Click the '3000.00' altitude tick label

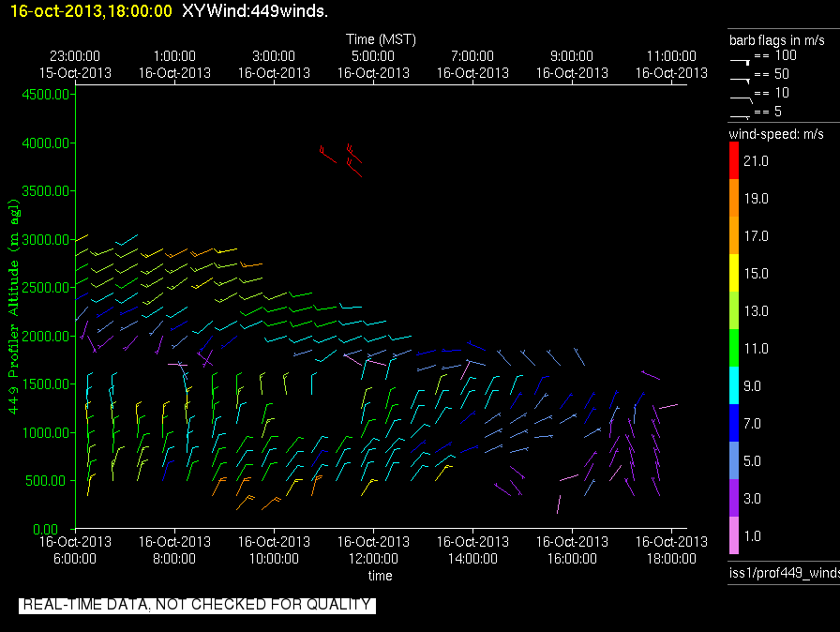point(46,239)
